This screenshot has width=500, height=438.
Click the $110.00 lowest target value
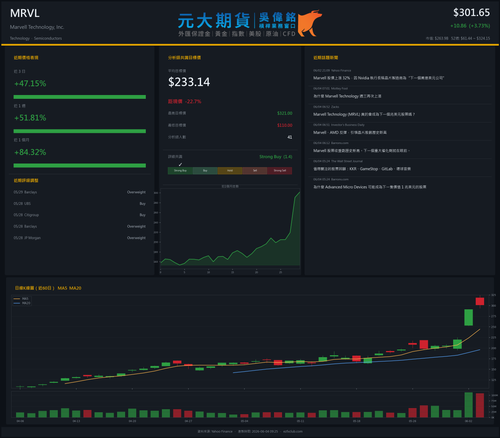285,125
